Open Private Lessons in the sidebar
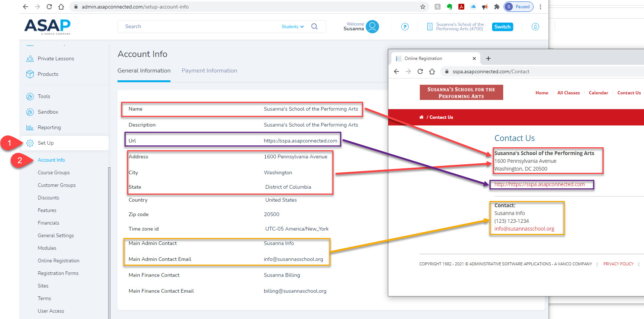Image resolution: width=644 pixels, height=319 pixels. 56,58
